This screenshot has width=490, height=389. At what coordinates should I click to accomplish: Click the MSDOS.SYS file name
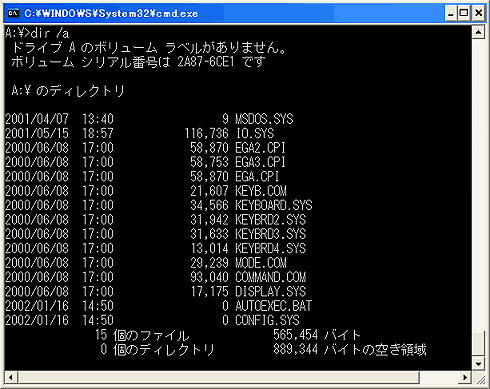pyautogui.click(x=264, y=119)
